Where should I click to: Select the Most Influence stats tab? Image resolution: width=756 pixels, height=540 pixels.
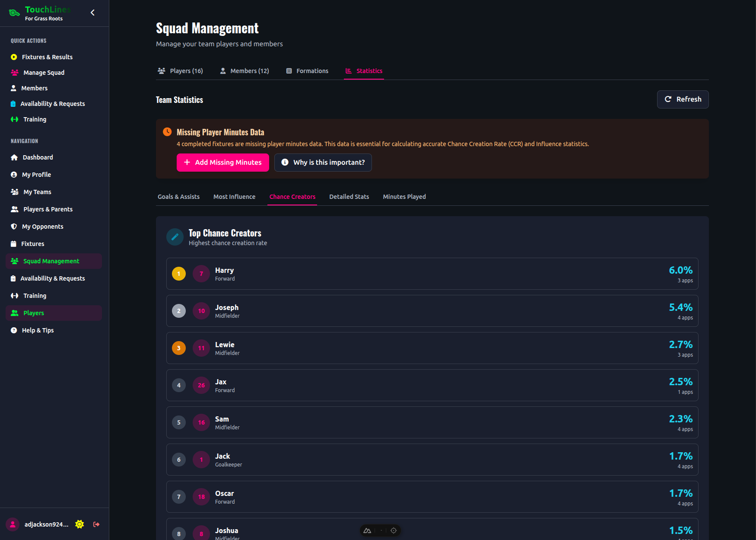tap(234, 197)
